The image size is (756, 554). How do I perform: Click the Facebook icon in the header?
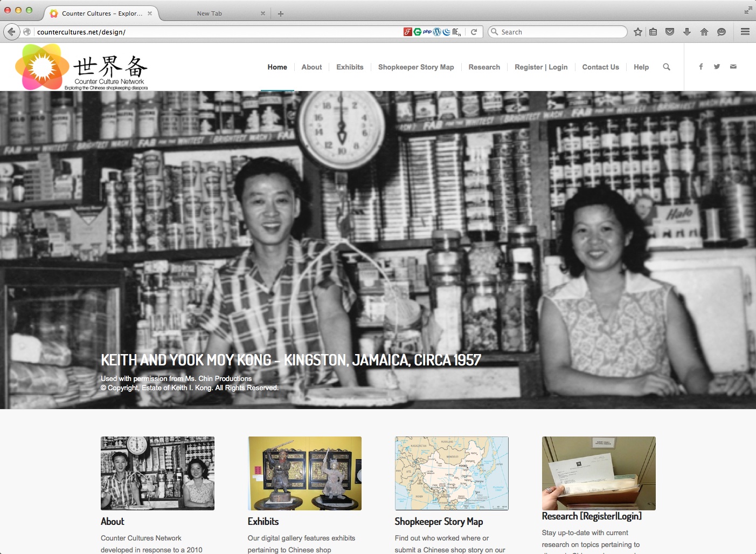pyautogui.click(x=700, y=67)
